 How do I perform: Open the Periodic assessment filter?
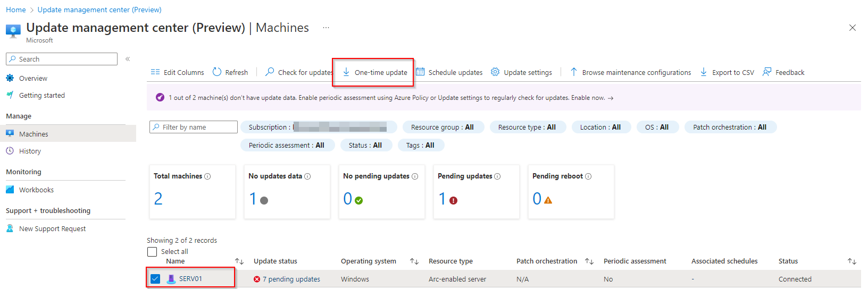[x=287, y=145]
